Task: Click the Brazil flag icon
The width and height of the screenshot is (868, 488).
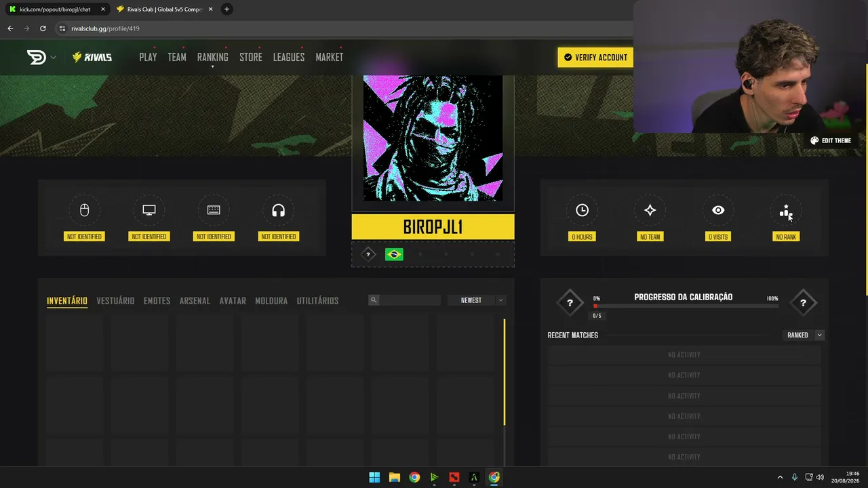Action: [394, 254]
